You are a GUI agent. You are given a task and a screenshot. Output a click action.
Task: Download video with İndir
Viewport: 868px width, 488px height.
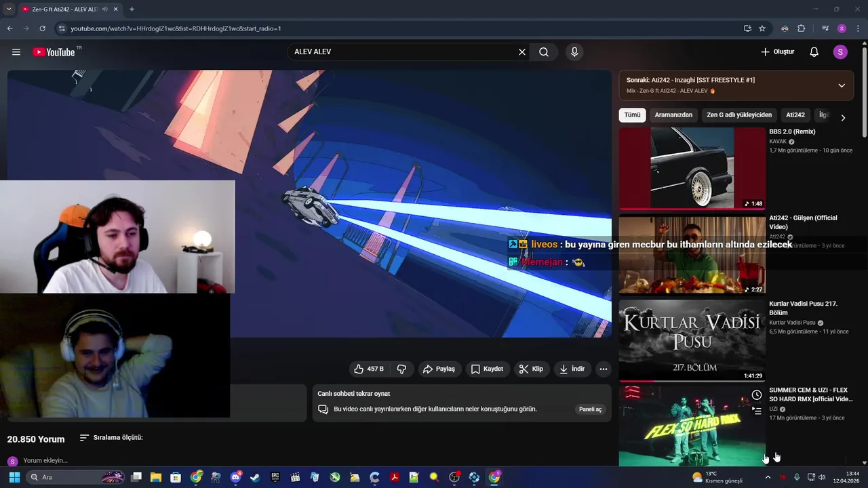click(572, 369)
